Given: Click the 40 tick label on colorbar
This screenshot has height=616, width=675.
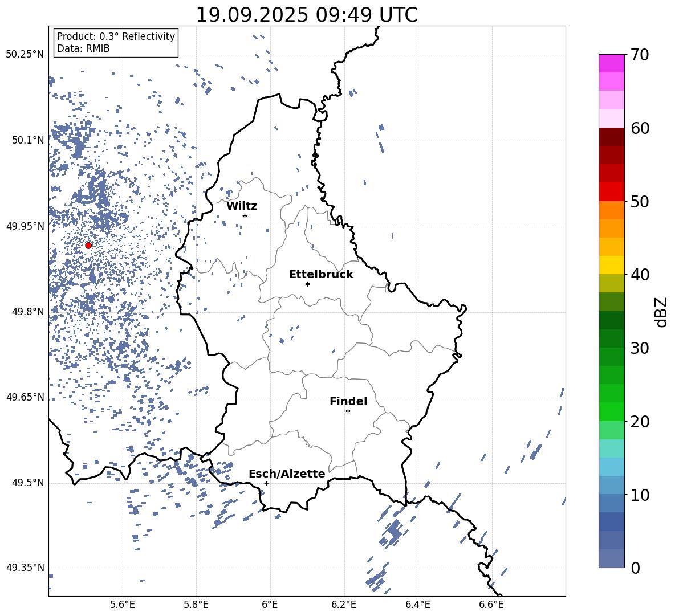Looking at the screenshot, I should click(640, 275).
